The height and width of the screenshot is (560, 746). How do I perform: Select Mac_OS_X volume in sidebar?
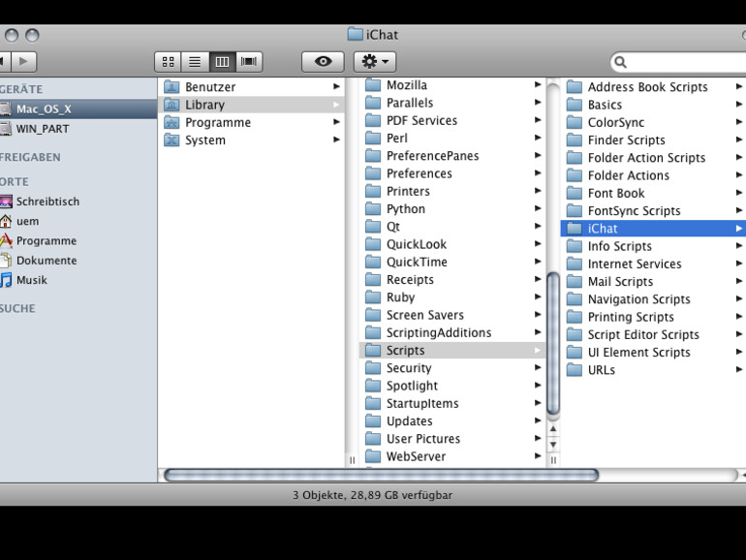[x=78, y=109]
